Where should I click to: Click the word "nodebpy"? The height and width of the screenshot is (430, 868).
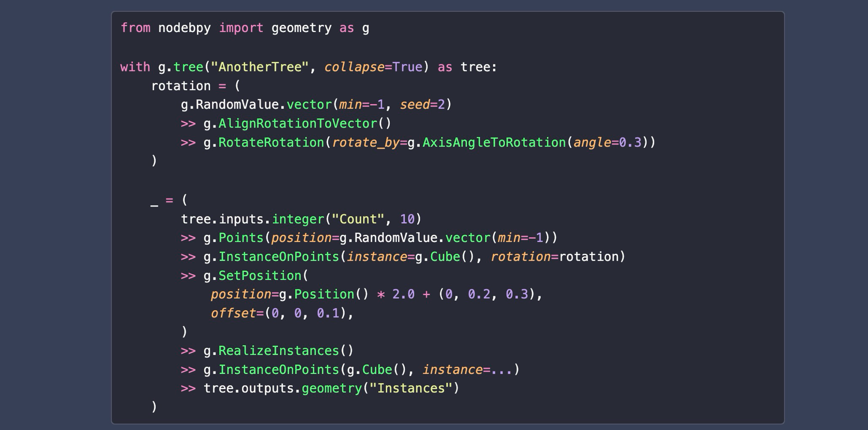point(184,28)
